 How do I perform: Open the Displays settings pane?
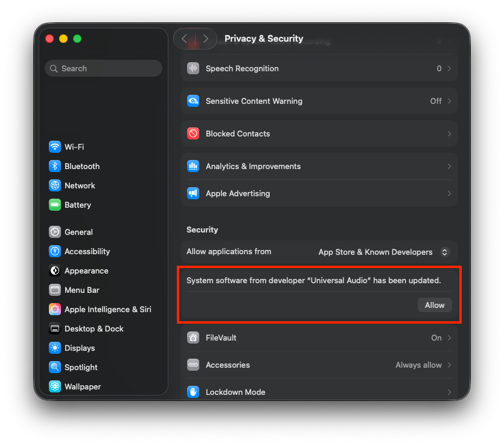79,348
